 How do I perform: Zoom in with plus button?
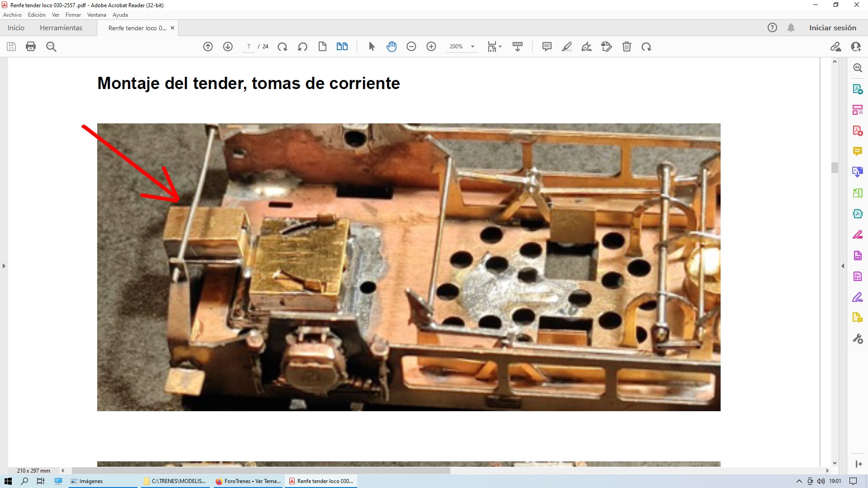pos(431,47)
